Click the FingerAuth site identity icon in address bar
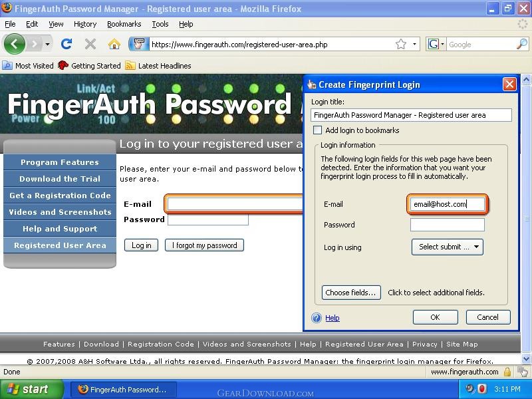Screen dimensions: 532x399 [x=139, y=44]
